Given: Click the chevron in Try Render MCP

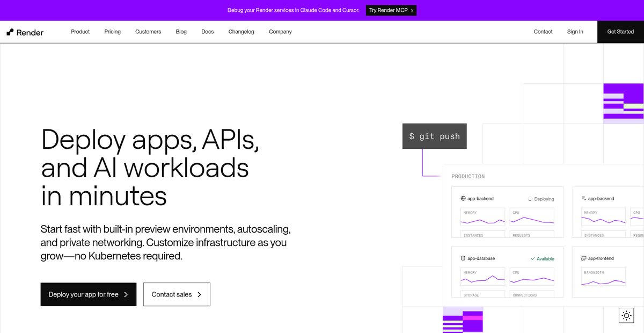Looking at the screenshot, I should [412, 10].
